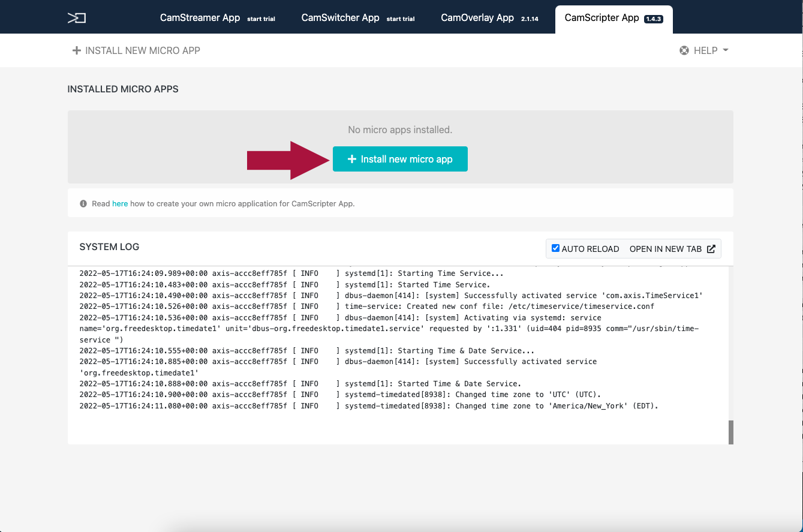Click the plus icon inside the teal install button
Viewport: 803px width, 532px height.
point(352,160)
